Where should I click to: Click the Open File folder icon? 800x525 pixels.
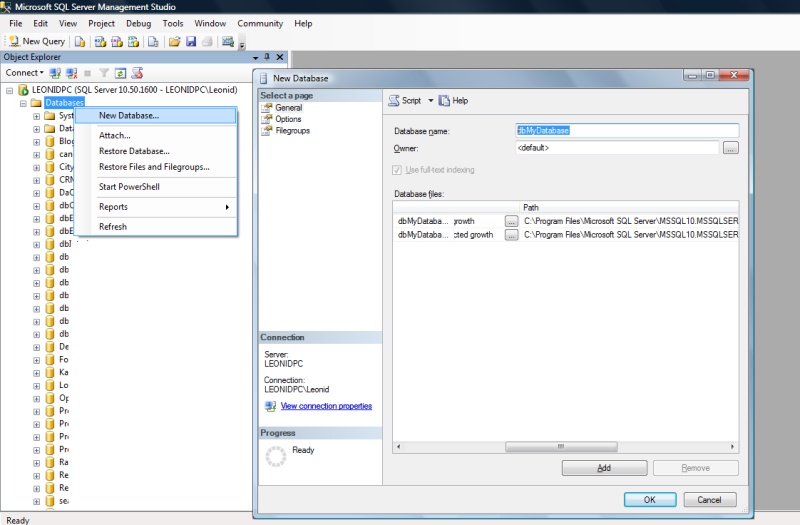[x=174, y=41]
